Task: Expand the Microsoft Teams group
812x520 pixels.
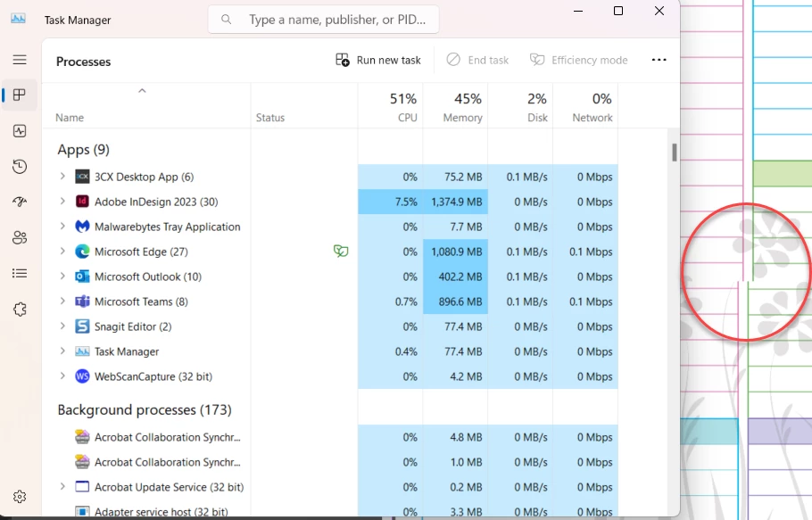Action: point(62,301)
